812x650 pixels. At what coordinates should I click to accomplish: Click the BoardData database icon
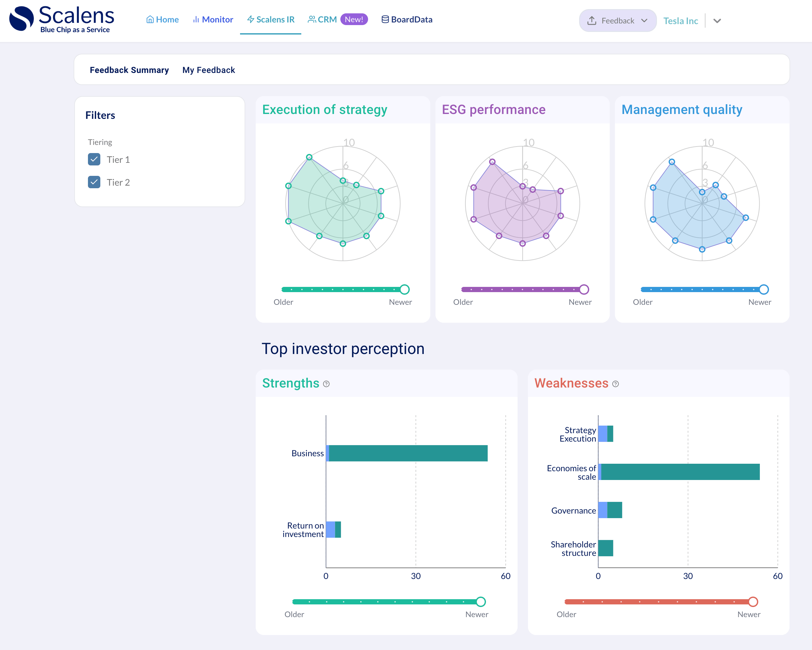[x=385, y=19]
